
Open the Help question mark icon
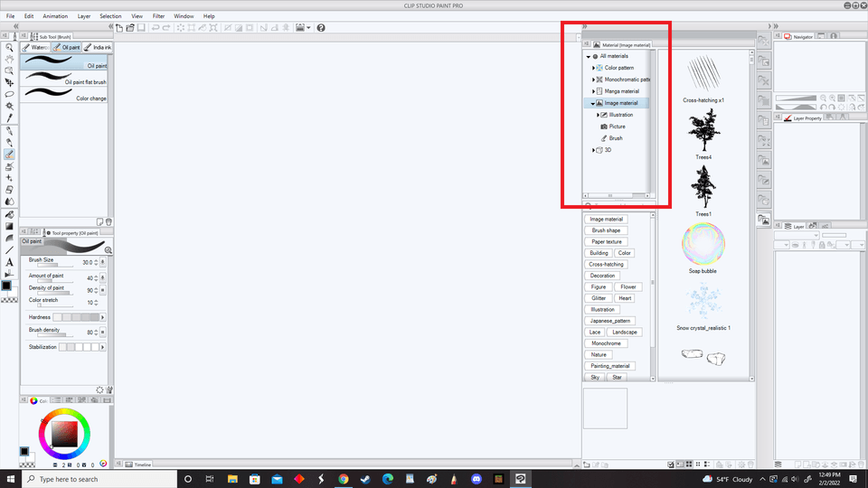(x=321, y=28)
